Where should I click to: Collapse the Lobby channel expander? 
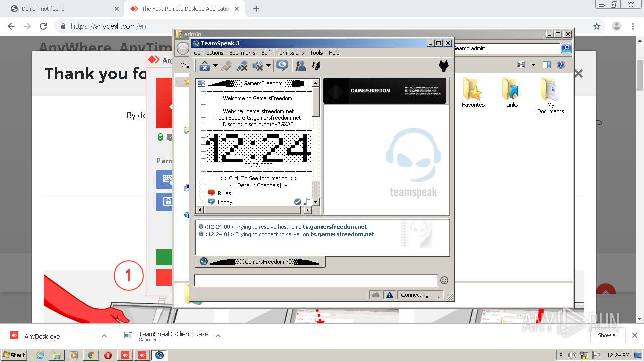click(201, 202)
